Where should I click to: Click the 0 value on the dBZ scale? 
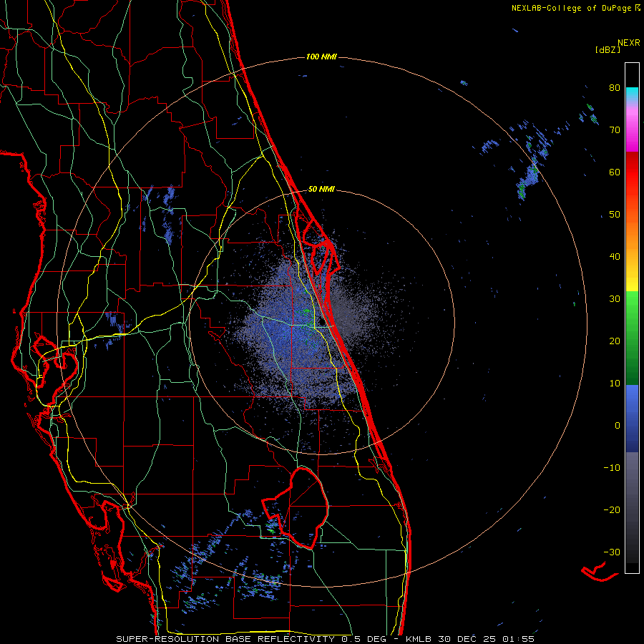click(x=618, y=426)
